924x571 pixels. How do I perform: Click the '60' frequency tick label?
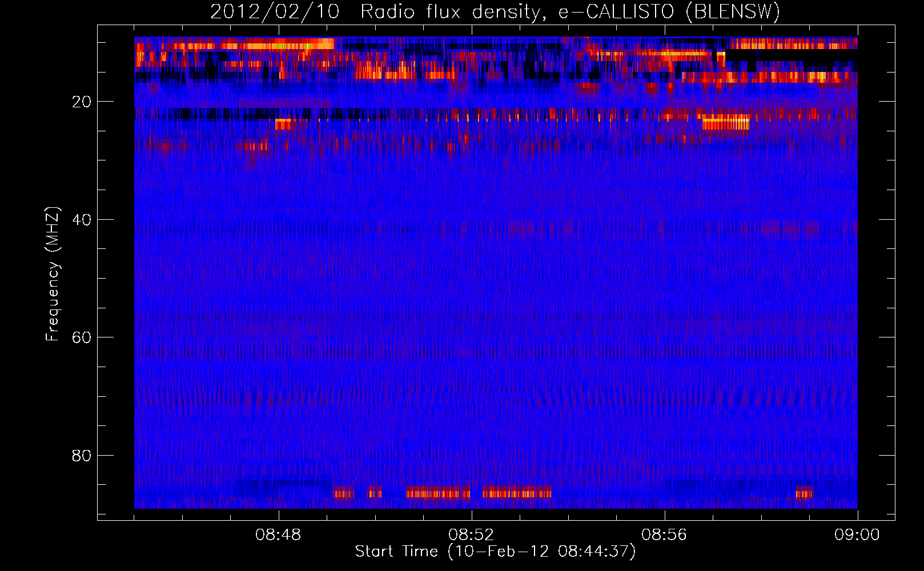tap(82, 337)
